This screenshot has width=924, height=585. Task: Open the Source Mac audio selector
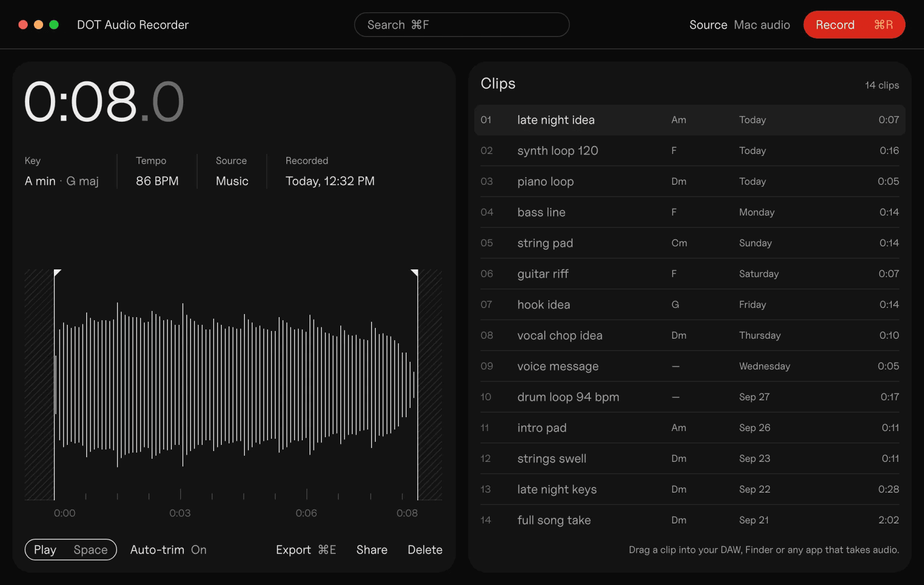739,25
